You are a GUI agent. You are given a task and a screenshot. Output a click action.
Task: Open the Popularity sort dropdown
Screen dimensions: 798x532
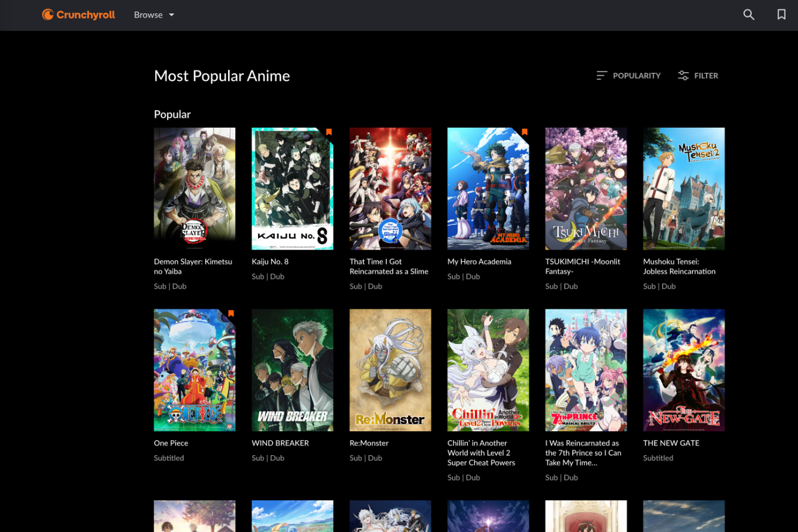[x=629, y=76]
